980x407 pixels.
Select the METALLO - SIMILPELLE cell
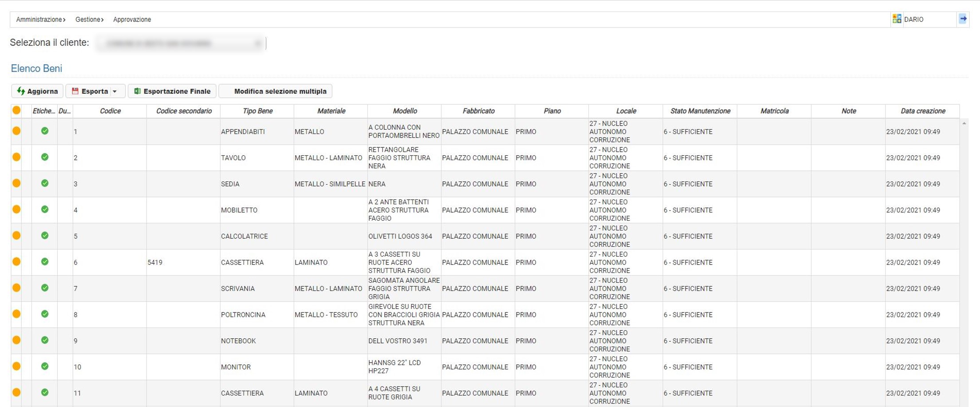331,184
